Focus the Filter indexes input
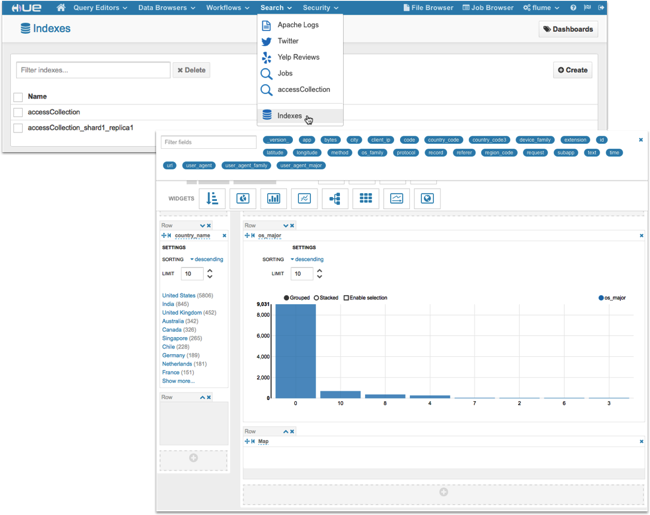This screenshot has height=515, width=650. [93, 70]
